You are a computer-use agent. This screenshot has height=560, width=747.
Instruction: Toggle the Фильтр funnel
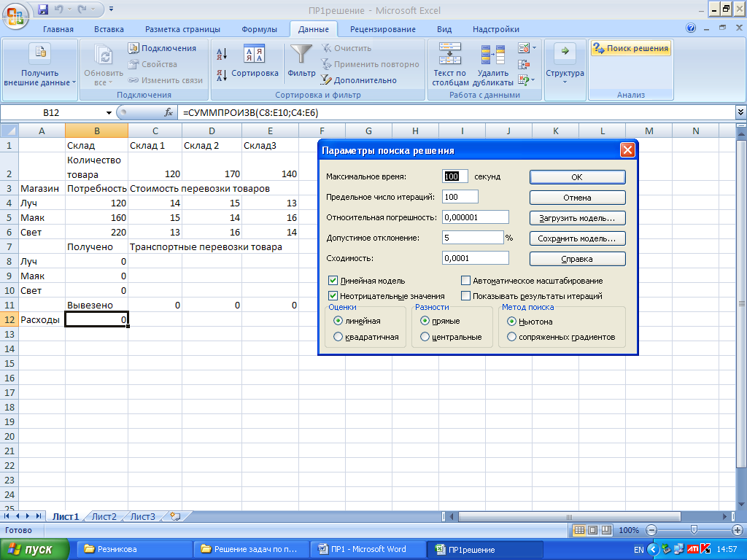[301, 61]
